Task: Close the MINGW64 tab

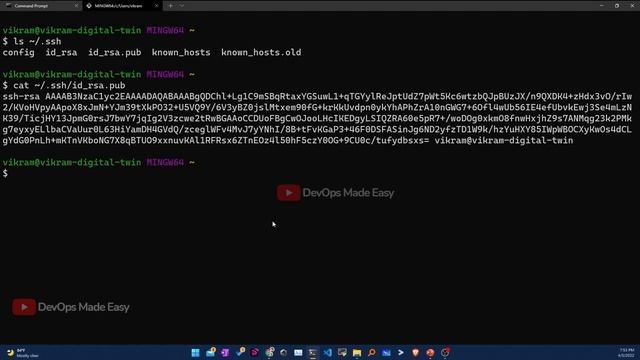Action: coord(156,6)
